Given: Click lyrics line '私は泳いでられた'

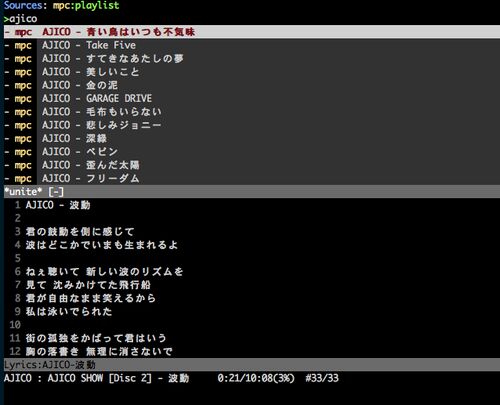Looking at the screenshot, I should click(69, 311).
